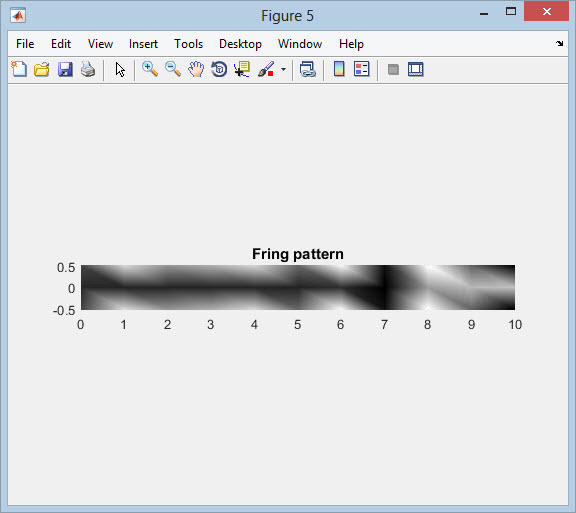This screenshot has height=513, width=576.
Task: Save the figure using the floppy icon
Action: 65,69
